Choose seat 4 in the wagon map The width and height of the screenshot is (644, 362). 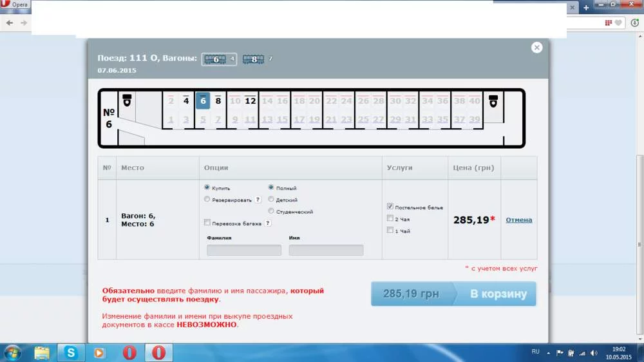tap(186, 100)
